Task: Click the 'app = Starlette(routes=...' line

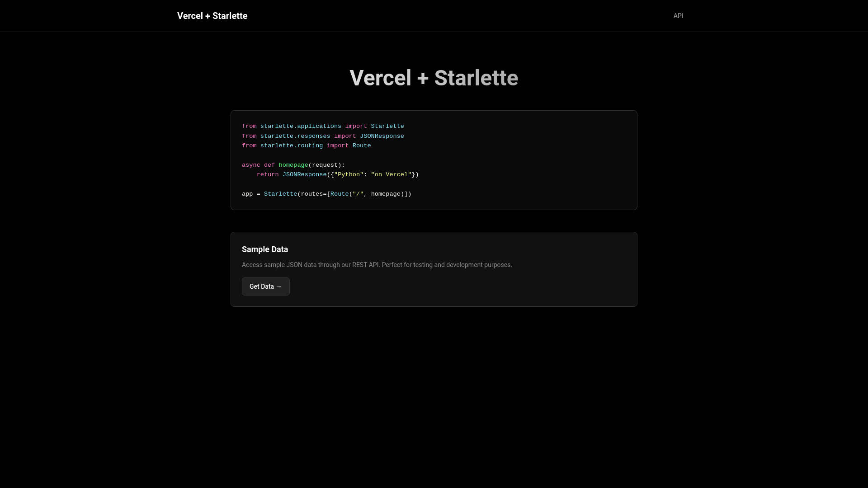Action: [326, 194]
